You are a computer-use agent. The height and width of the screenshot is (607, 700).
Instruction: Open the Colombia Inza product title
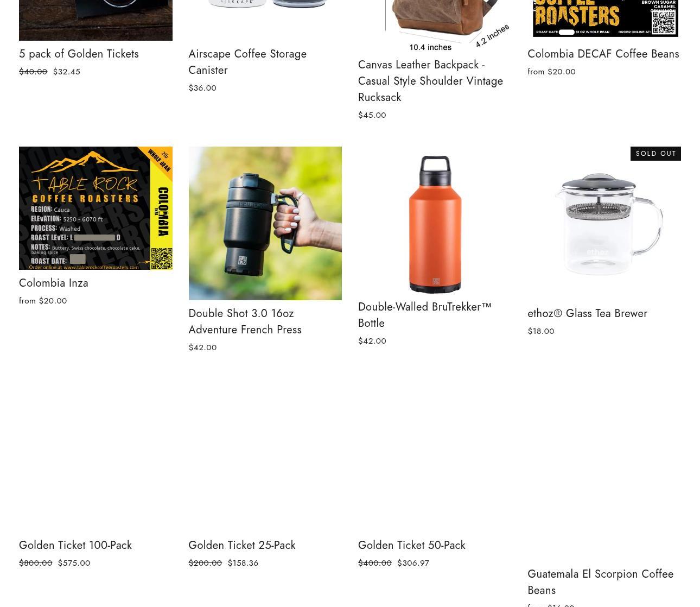(x=54, y=283)
